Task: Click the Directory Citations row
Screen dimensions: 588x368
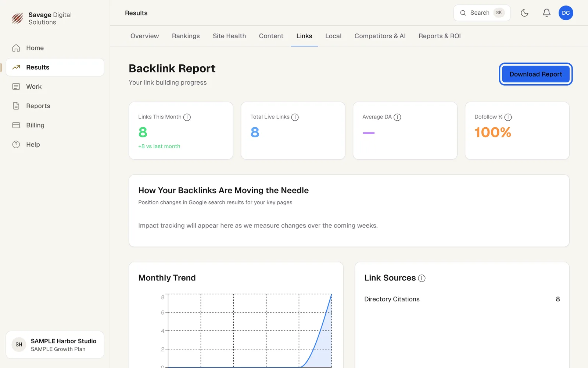Action: (x=462, y=299)
